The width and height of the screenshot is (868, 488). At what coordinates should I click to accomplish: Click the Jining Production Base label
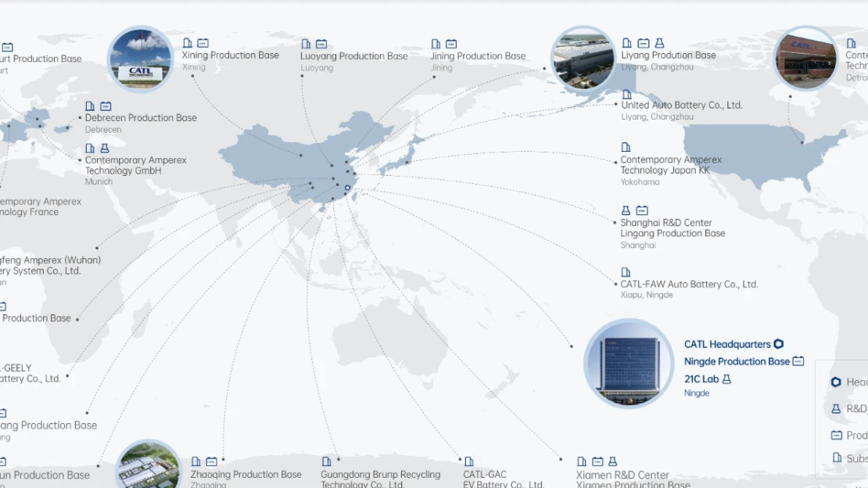coord(478,56)
